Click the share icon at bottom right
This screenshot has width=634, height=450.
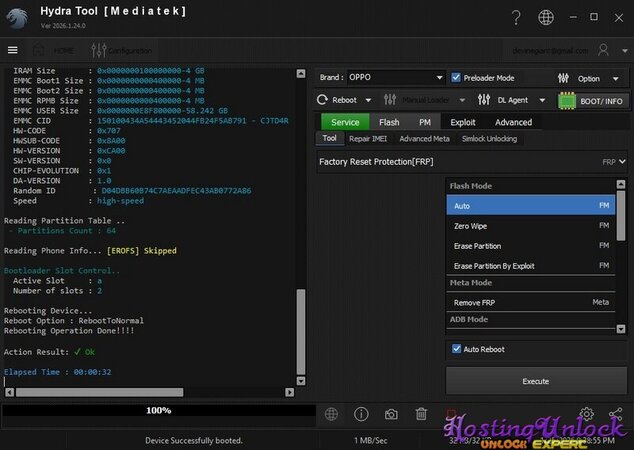[x=615, y=414]
